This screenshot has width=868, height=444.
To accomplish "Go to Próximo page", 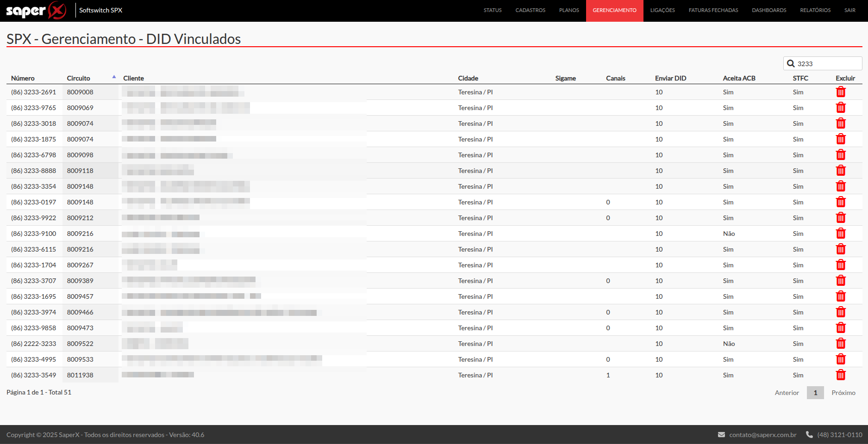I will pos(843,393).
